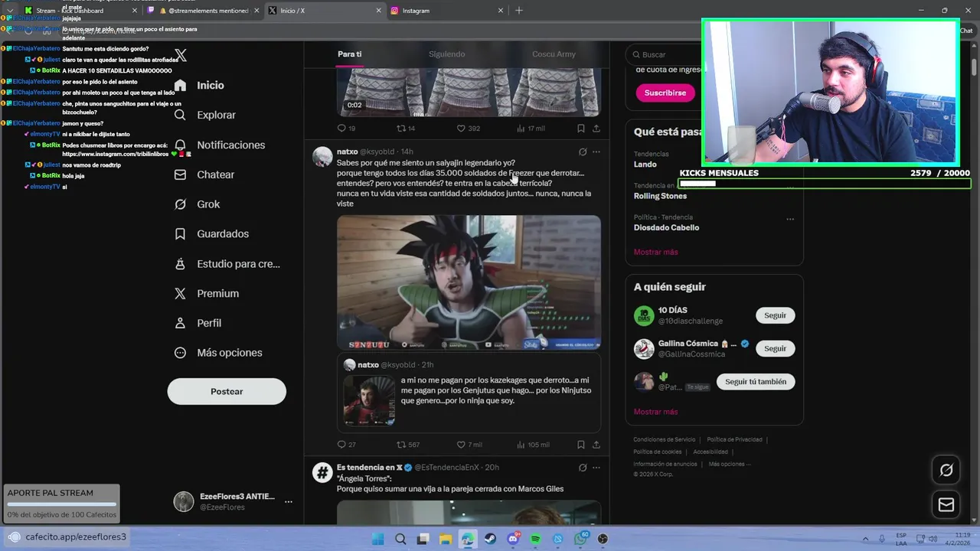Click the Seguir tú también button

(756, 381)
